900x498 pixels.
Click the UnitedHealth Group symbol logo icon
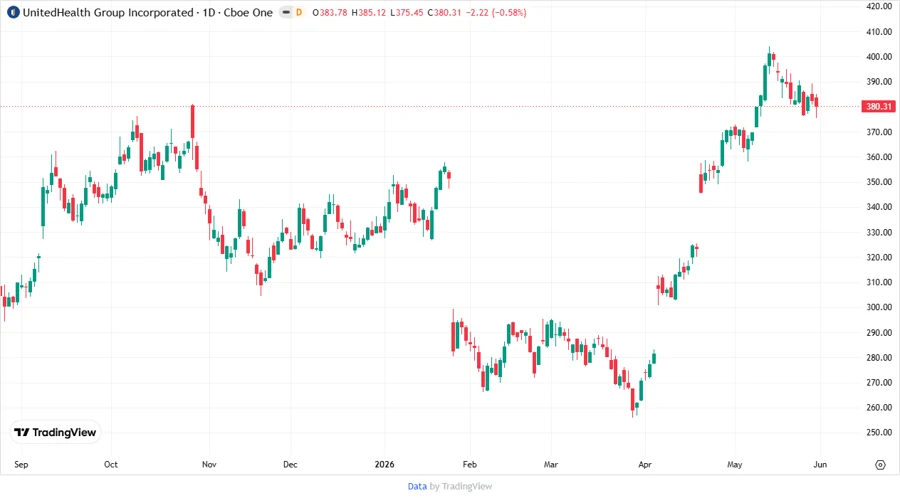13,12
